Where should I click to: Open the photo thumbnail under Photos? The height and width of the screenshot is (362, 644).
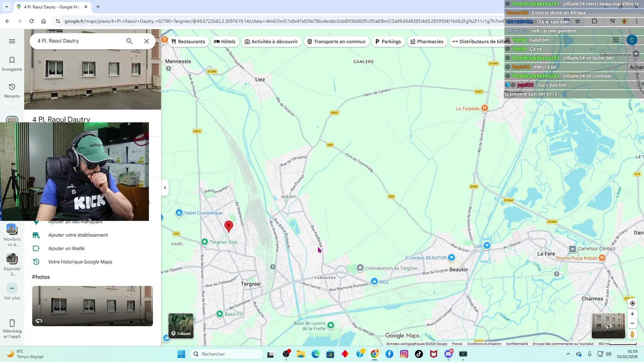point(93,306)
